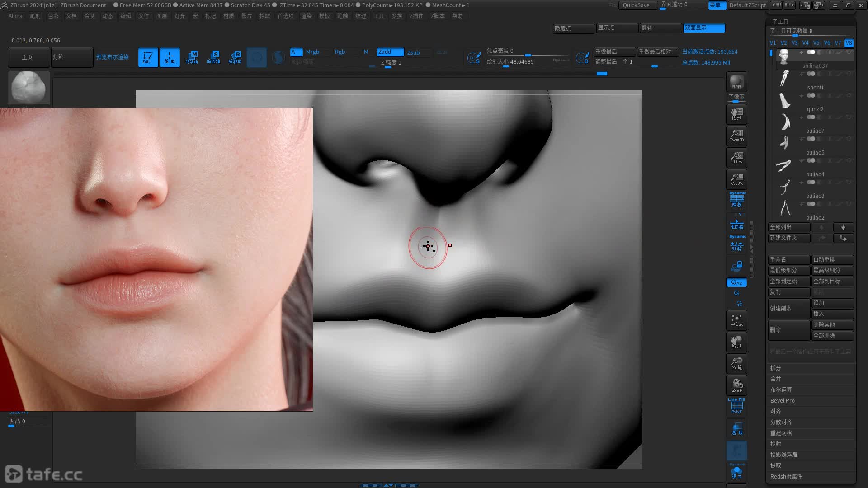Toggle Zadd sculpt mode
Screen dimensions: 868x488
(x=390, y=52)
